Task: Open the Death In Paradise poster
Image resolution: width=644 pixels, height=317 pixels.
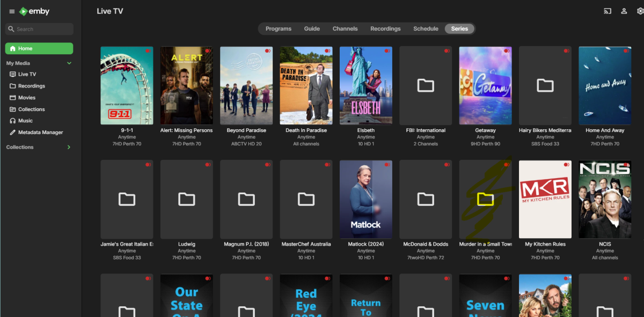Action: 306,86
